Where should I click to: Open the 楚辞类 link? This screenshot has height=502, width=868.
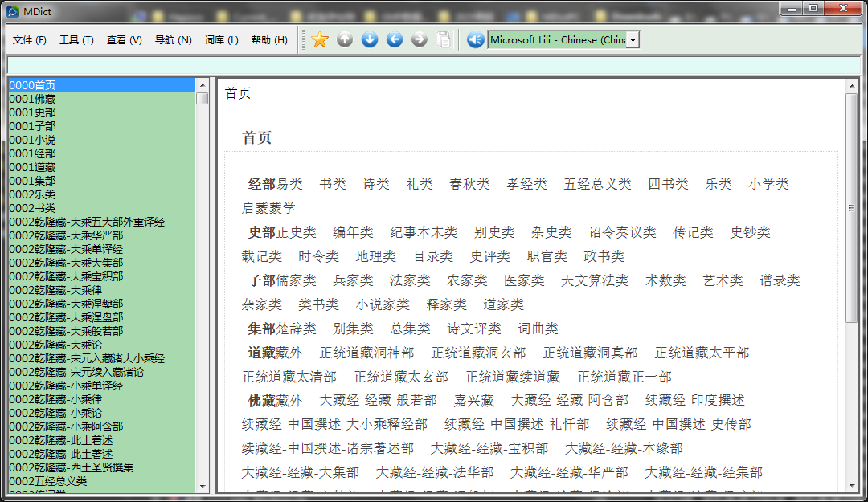(x=296, y=329)
